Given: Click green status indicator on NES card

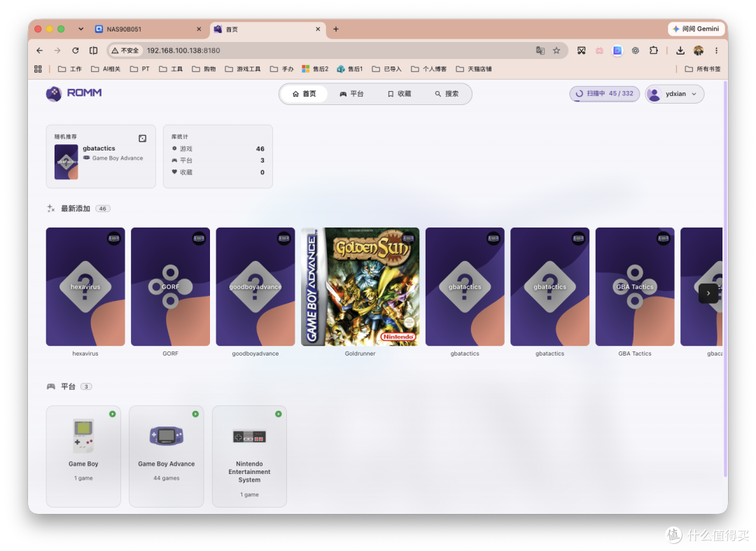Looking at the screenshot, I should [278, 414].
